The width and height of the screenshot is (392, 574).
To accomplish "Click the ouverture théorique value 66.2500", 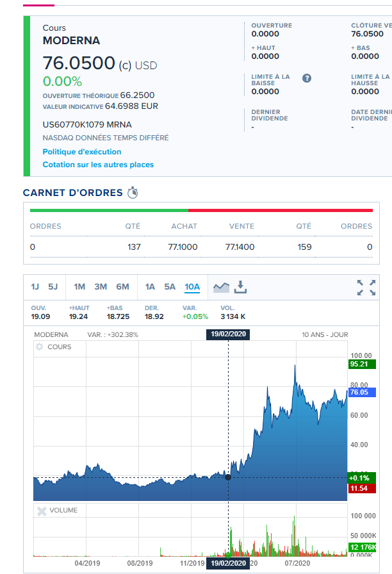I will coord(137,95).
